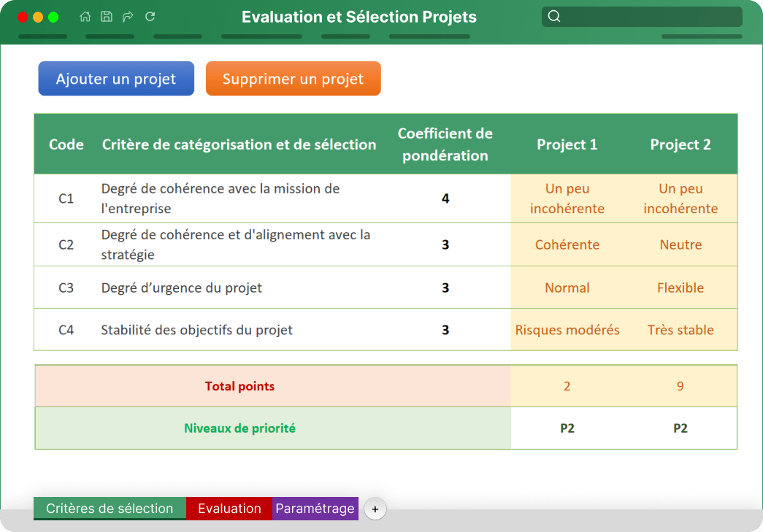Click the 'Ajouter un projet' button

(x=115, y=78)
